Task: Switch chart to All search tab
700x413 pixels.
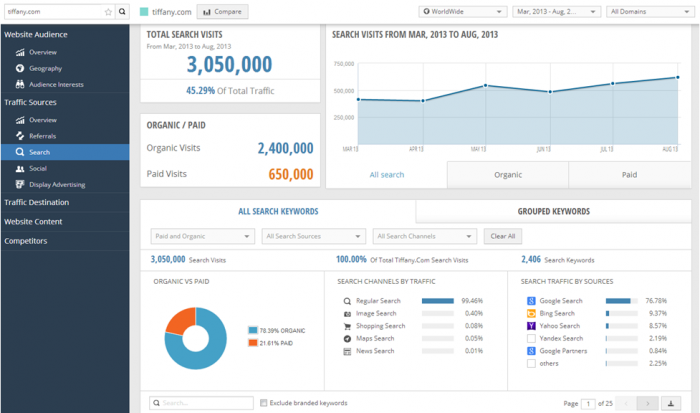Action: 387,175
